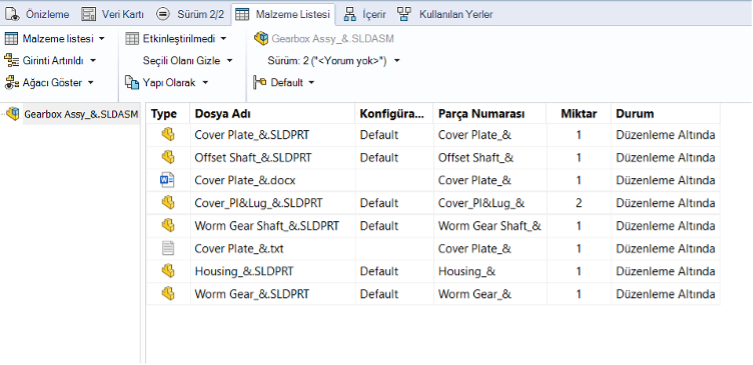Click part number Cover_Pl&Lug_&
Viewport: 753px width, 365px height.
[x=481, y=204]
